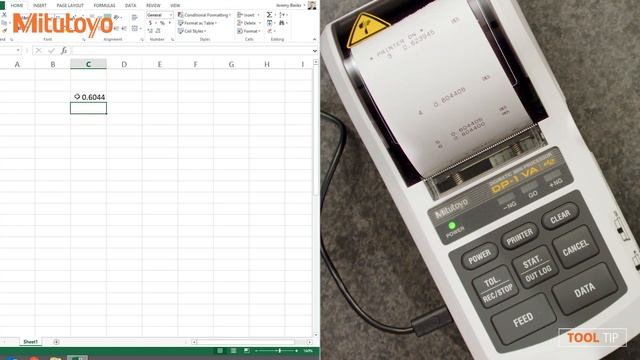Open the VIEW ribbon tab
This screenshot has height=360, width=640.
175,5
